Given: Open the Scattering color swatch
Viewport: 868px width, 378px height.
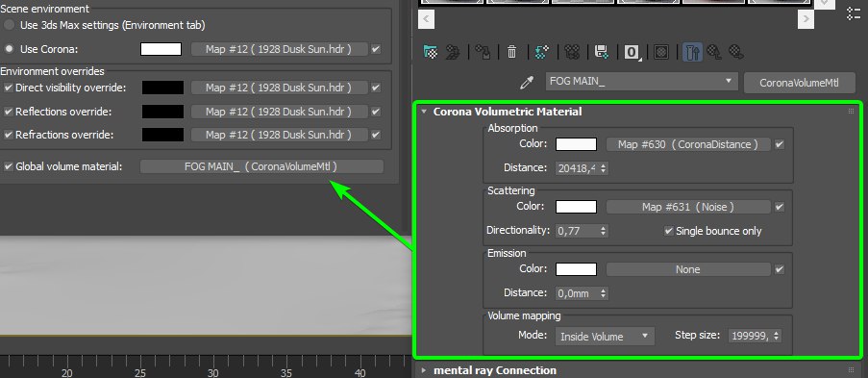Looking at the screenshot, I should point(577,207).
